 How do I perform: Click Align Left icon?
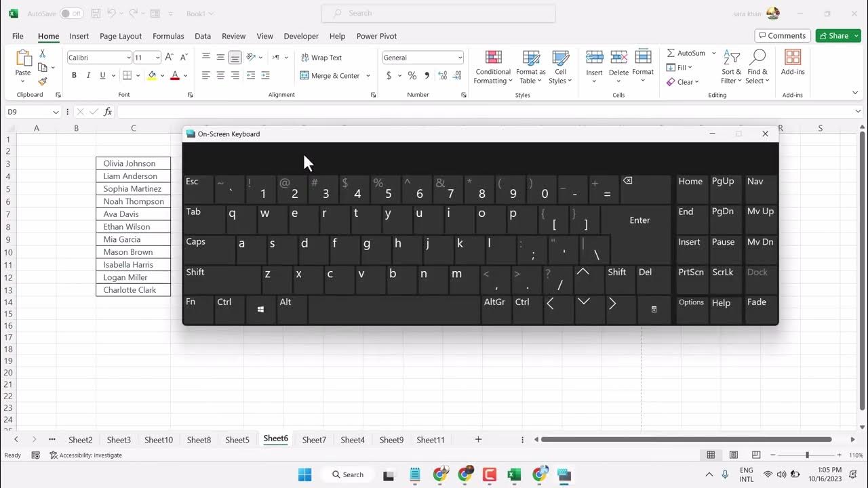(x=206, y=75)
